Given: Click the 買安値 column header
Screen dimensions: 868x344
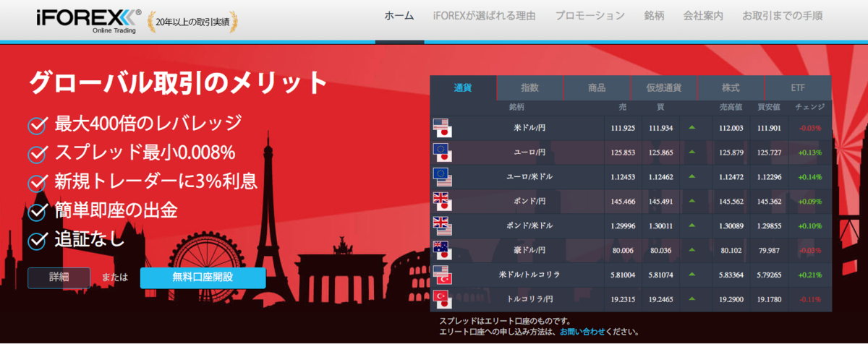Looking at the screenshot, I should coord(768,107).
